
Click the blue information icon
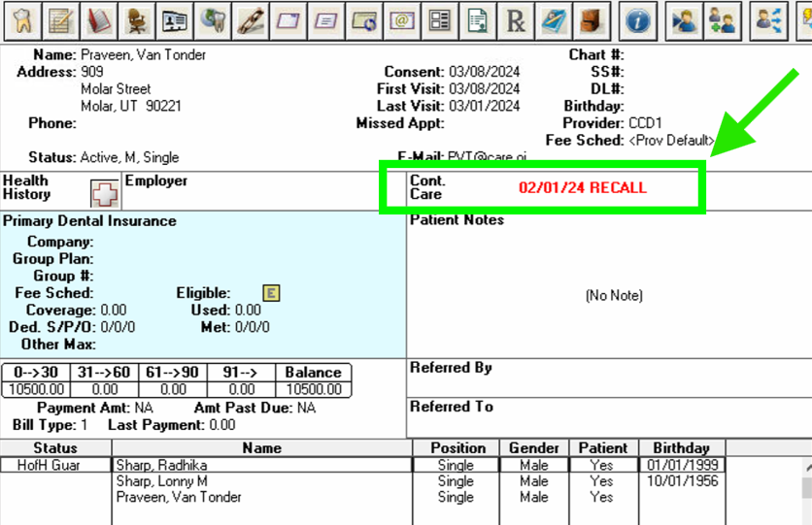click(638, 21)
